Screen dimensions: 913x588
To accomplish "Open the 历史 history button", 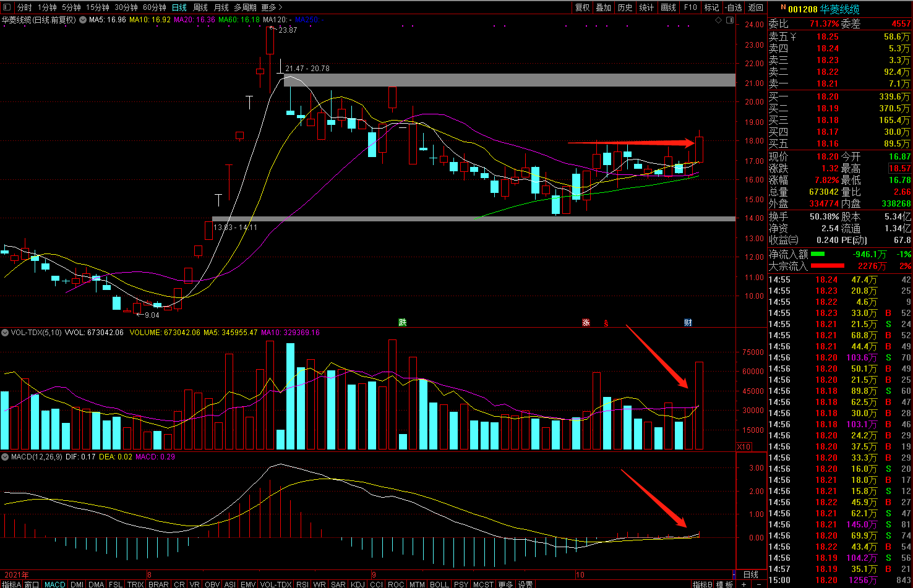I will [x=625, y=7].
